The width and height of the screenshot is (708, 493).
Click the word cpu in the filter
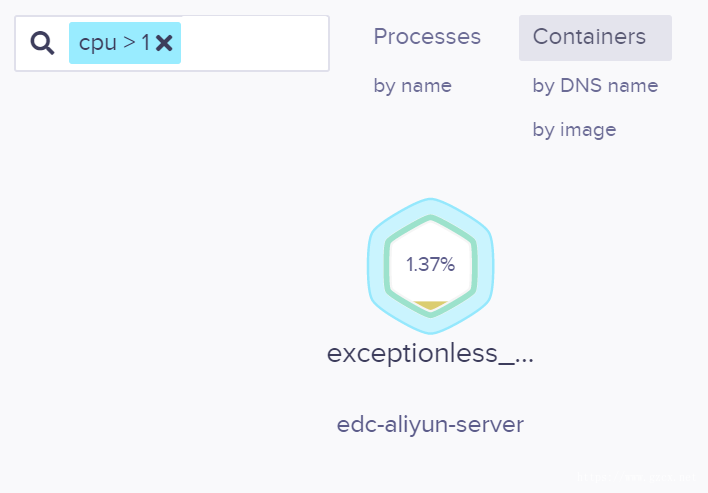click(98, 44)
